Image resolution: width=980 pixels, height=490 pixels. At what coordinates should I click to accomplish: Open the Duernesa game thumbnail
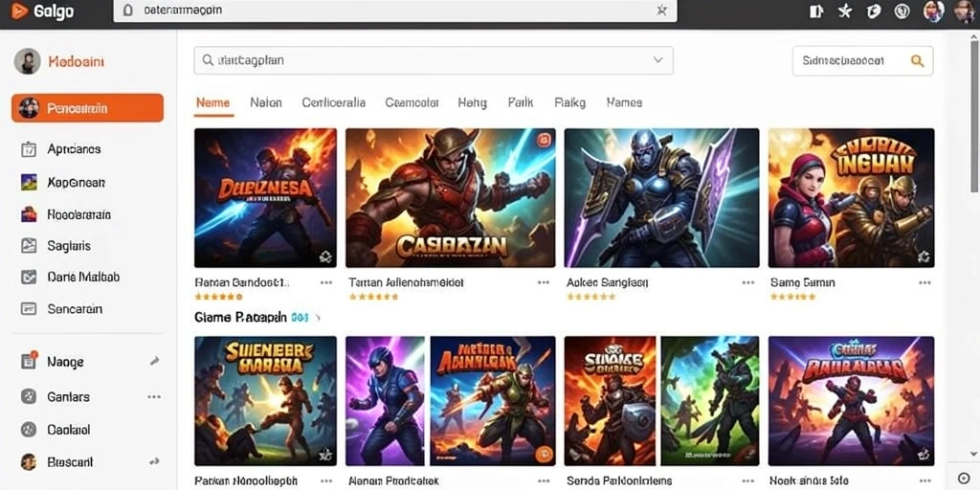point(265,198)
